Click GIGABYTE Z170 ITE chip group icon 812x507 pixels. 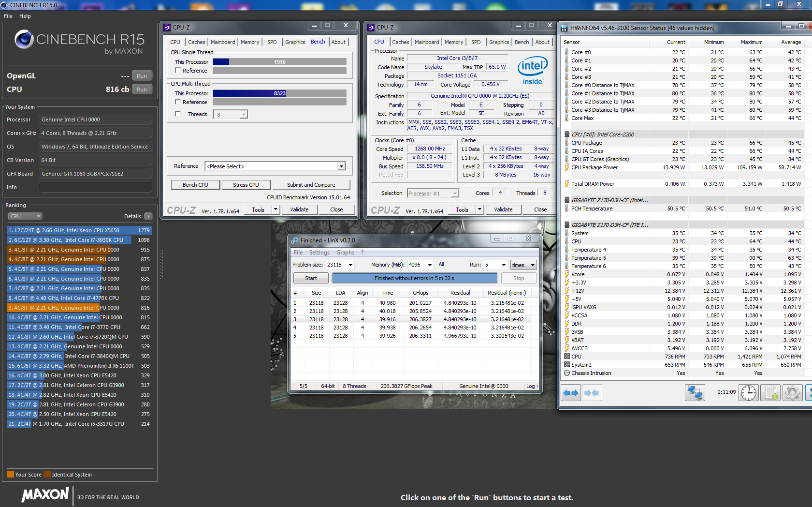(567, 225)
